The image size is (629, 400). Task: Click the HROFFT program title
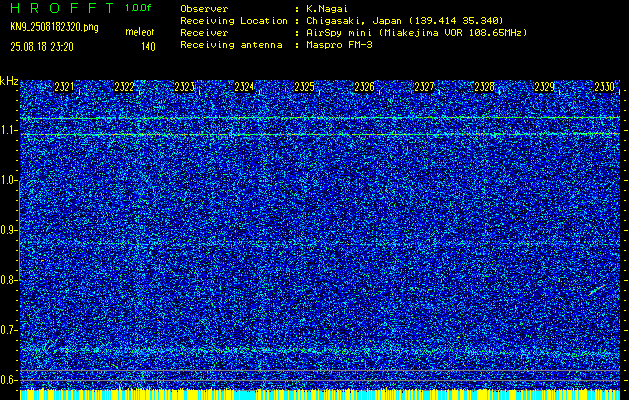63,8
